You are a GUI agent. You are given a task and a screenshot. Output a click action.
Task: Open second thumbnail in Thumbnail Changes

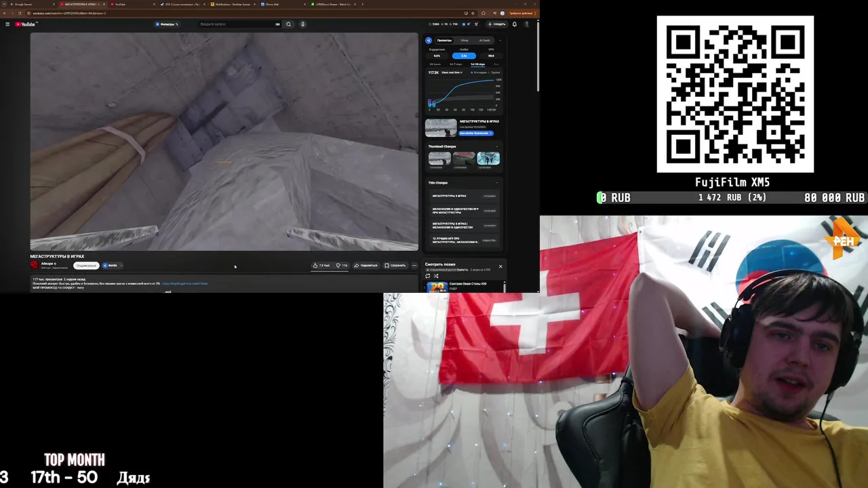(464, 159)
